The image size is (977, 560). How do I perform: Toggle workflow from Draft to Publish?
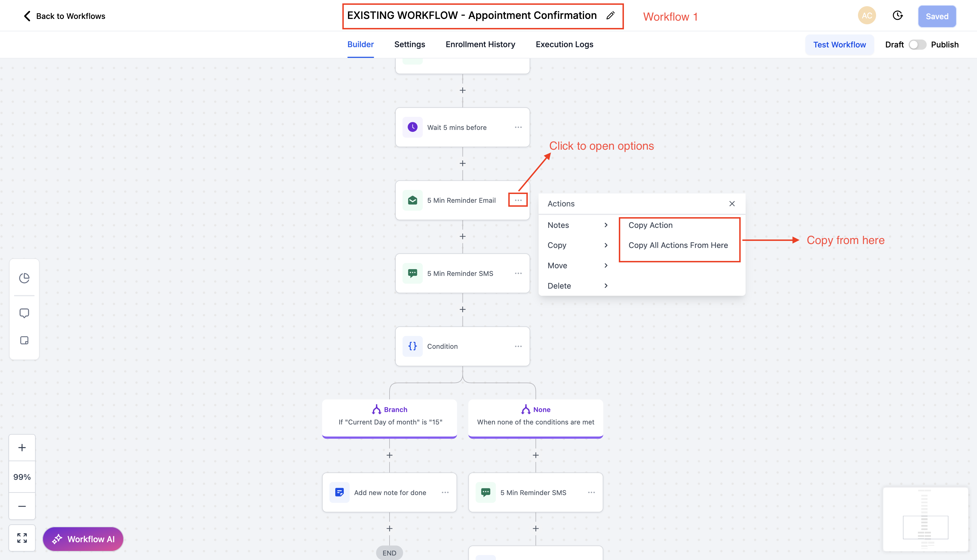(x=917, y=45)
